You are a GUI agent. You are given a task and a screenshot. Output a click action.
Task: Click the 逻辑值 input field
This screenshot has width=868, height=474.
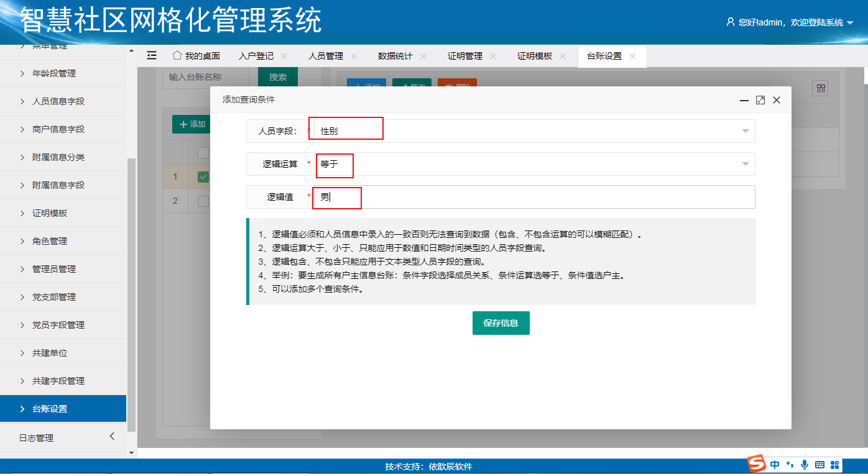[535, 197]
